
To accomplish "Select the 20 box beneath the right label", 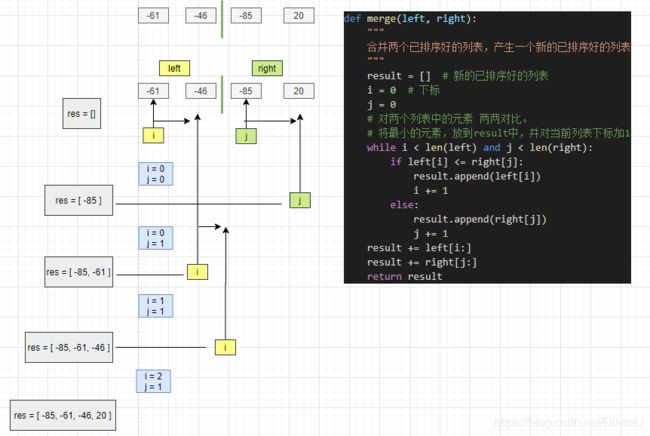I will [298, 91].
